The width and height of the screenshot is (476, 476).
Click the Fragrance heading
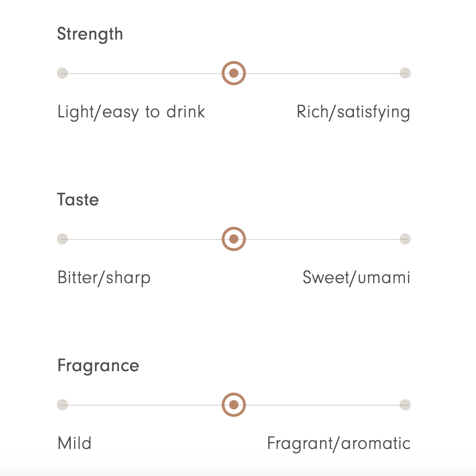pyautogui.click(x=98, y=366)
